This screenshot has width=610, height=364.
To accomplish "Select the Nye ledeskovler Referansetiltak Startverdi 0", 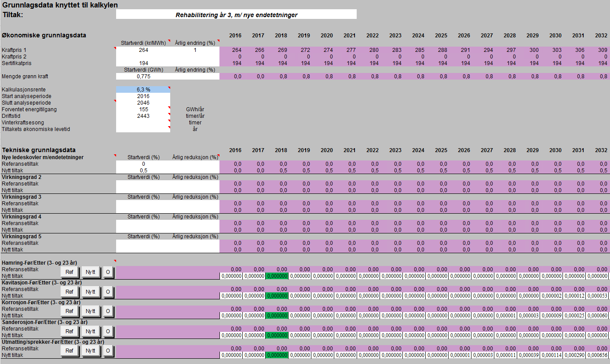I will tap(143, 164).
